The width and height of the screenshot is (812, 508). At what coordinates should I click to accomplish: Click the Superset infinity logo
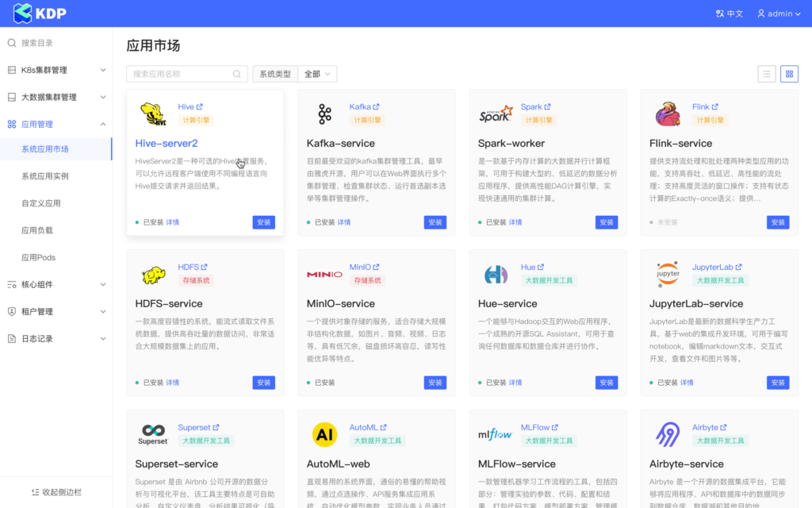pyautogui.click(x=153, y=434)
